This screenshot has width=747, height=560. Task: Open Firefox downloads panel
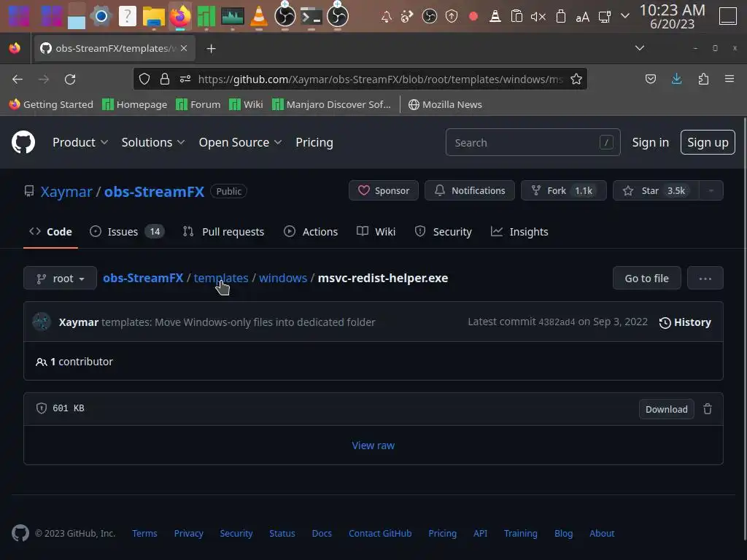(x=676, y=79)
